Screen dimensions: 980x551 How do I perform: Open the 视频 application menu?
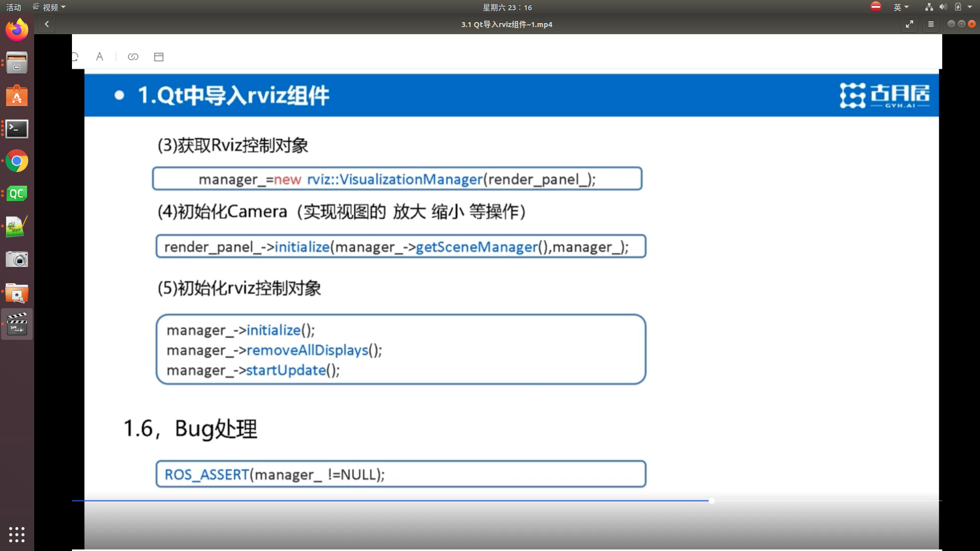(50, 7)
